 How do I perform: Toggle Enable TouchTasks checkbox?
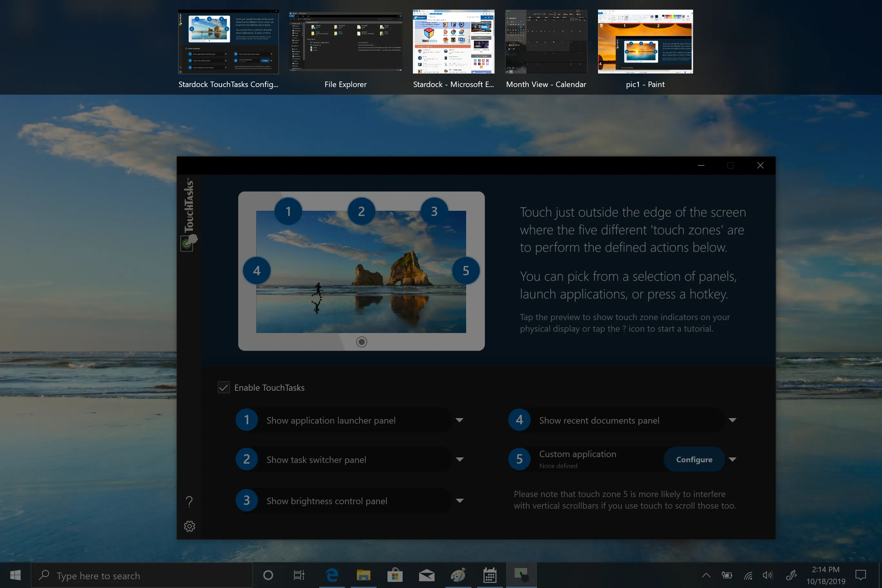[x=224, y=387]
